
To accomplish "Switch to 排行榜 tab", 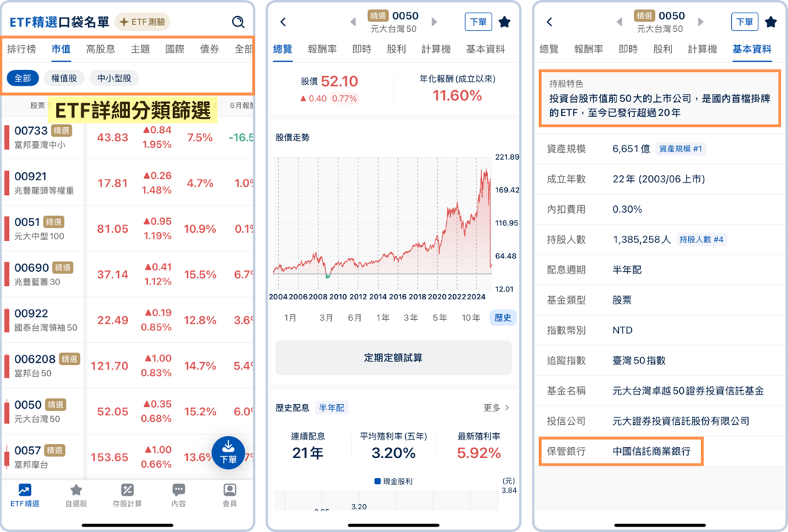I will click(21, 49).
